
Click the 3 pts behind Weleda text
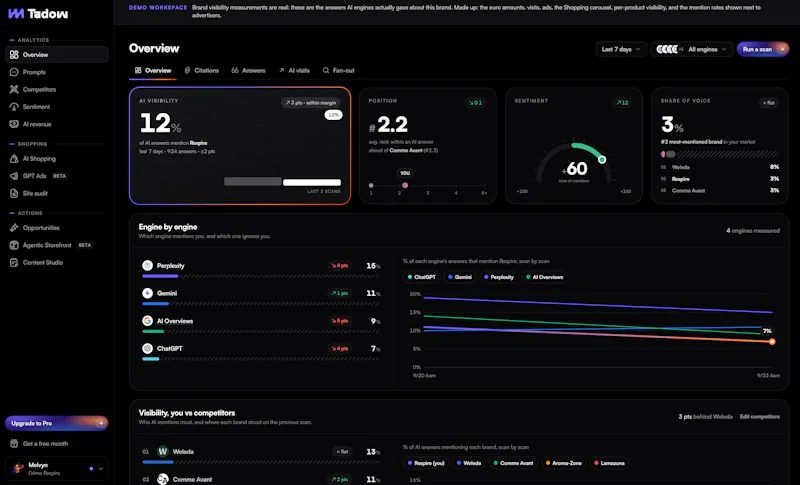(x=705, y=417)
